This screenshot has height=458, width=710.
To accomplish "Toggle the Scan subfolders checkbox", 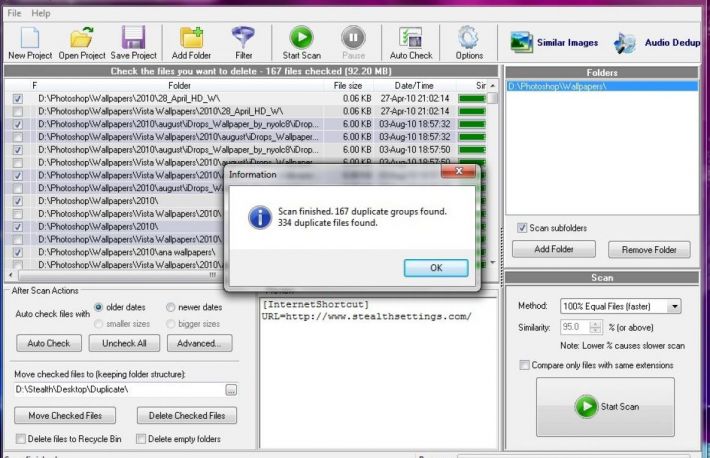I will click(521, 228).
